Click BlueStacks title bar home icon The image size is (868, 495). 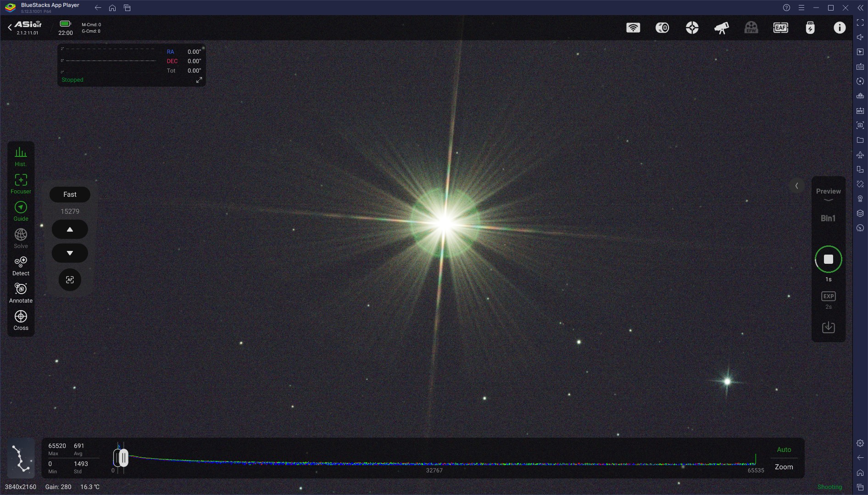[112, 8]
